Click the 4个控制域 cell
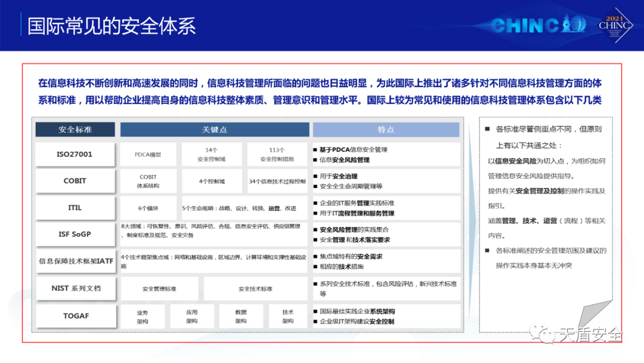Viewport: 644px width, 363px height. pyautogui.click(x=212, y=181)
